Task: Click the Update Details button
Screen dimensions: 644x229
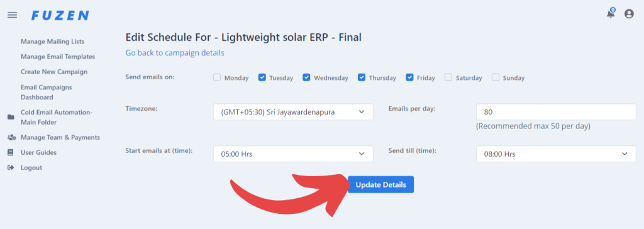Action: click(380, 184)
